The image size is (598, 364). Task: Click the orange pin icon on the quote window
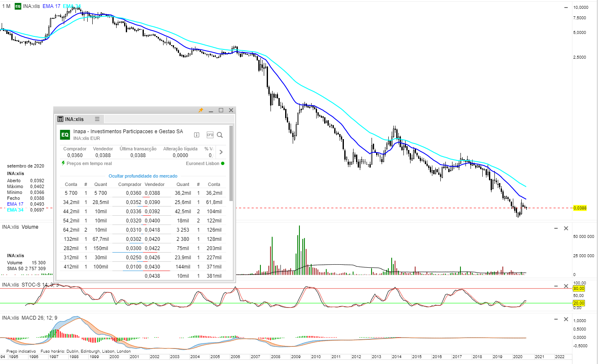[201, 110]
